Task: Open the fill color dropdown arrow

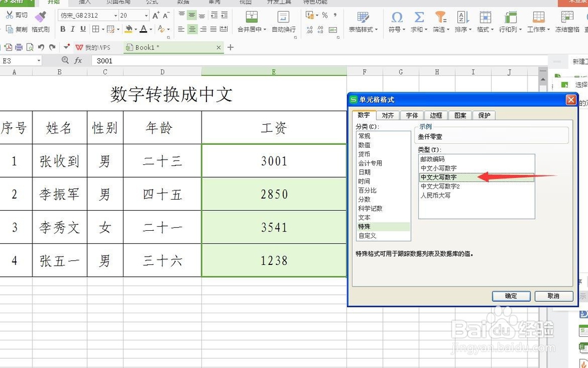Action: (135, 29)
